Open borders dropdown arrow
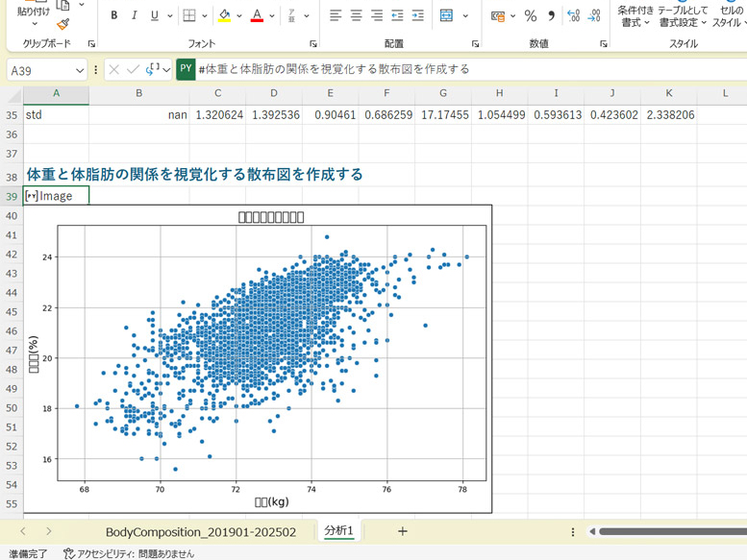 pyautogui.click(x=205, y=16)
